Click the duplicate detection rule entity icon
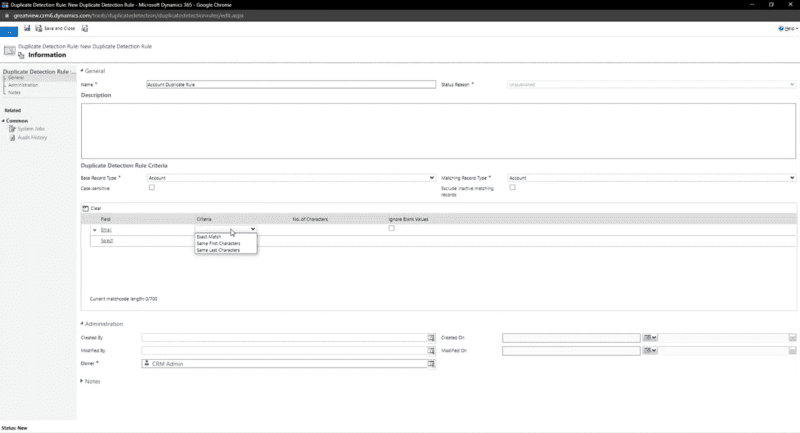800x433 pixels. [9, 50]
